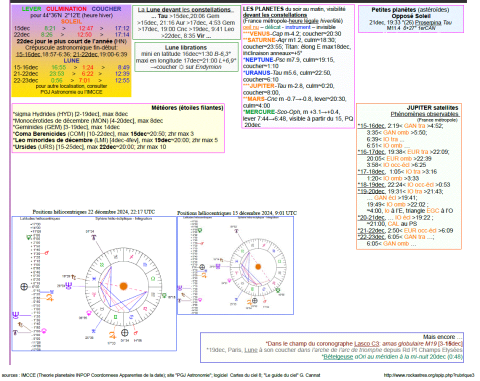Screen dimensions: 480x381
Task: Select the Earth symbol beneath the 22 décembre wheel
Action: pos(124,332)
